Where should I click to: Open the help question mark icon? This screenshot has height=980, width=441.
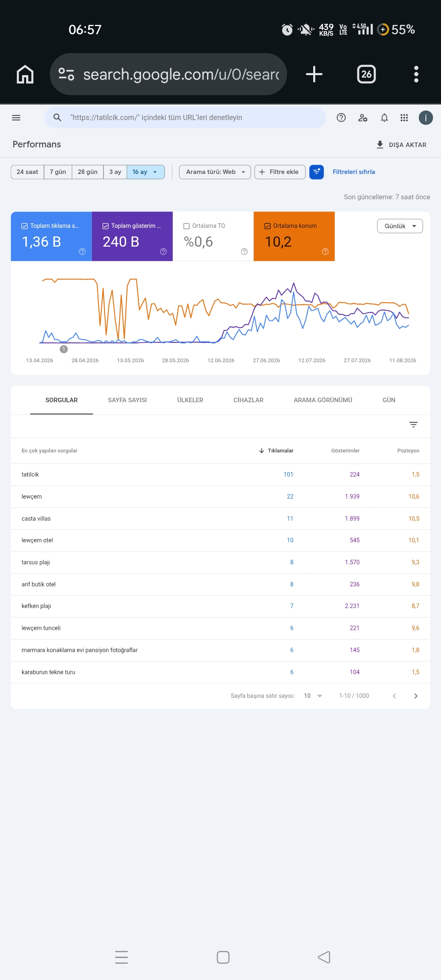341,118
